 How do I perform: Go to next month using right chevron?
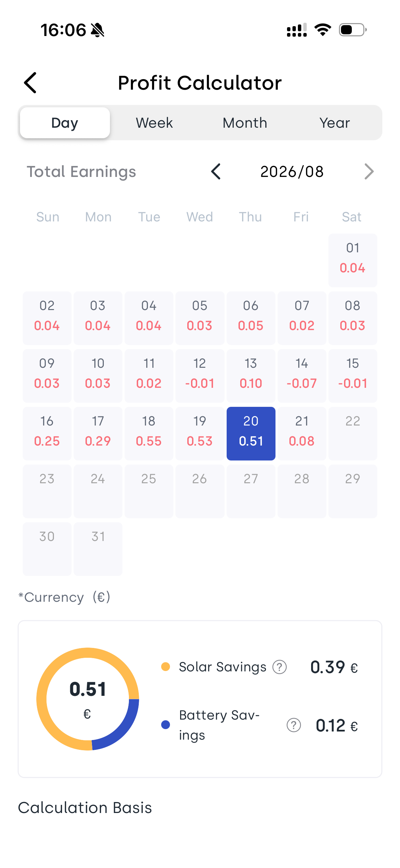[x=369, y=171]
